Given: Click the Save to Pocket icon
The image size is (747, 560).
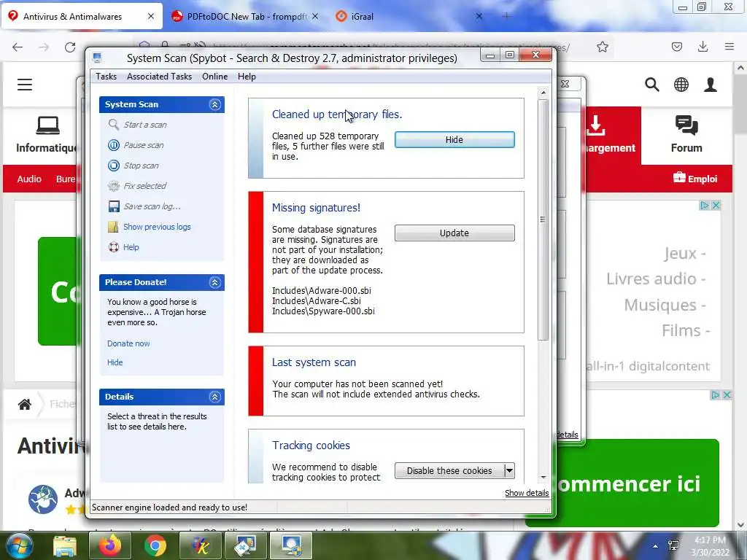Looking at the screenshot, I should 677,47.
